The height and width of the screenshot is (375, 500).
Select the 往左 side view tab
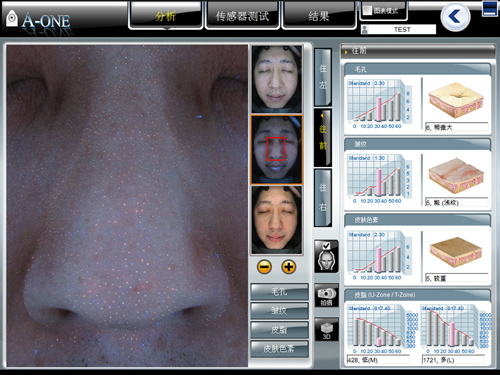(323, 77)
